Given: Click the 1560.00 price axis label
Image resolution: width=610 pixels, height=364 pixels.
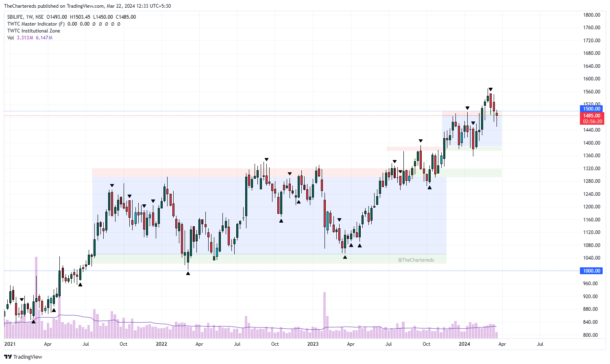Looking at the screenshot, I should tap(592, 92).
